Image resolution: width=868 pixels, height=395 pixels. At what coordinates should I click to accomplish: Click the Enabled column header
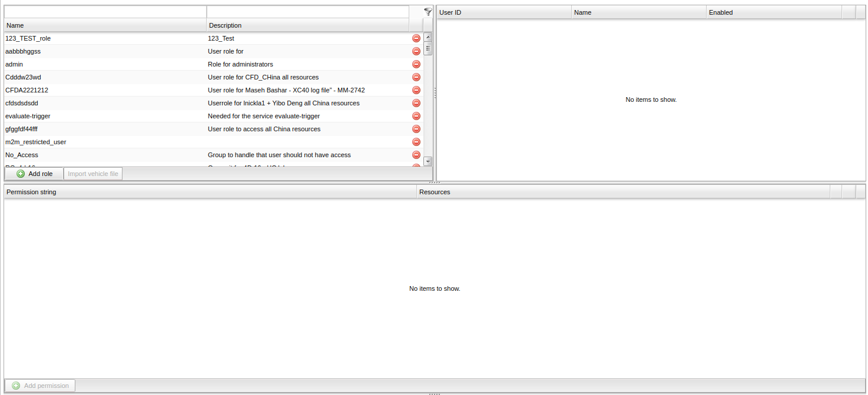(773, 12)
